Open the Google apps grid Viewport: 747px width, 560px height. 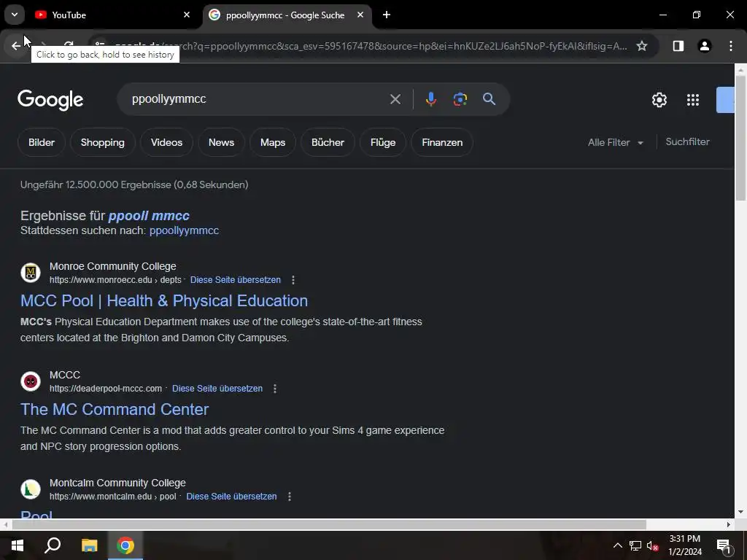[693, 99]
